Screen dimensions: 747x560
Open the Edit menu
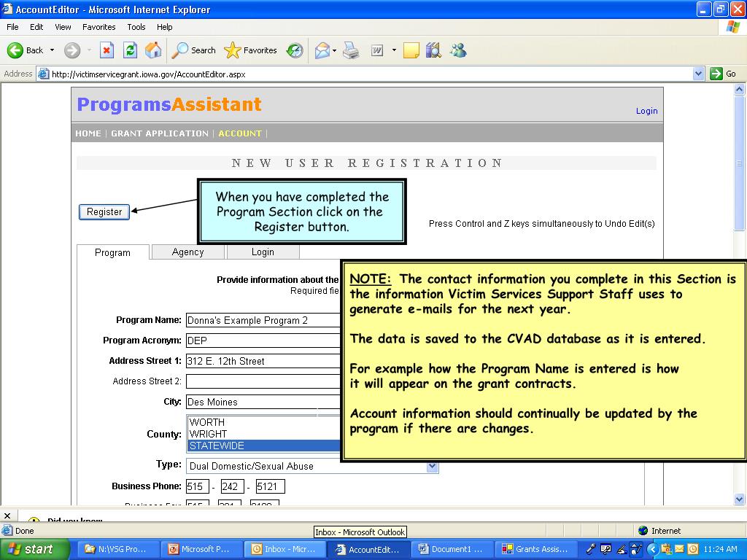(36, 27)
